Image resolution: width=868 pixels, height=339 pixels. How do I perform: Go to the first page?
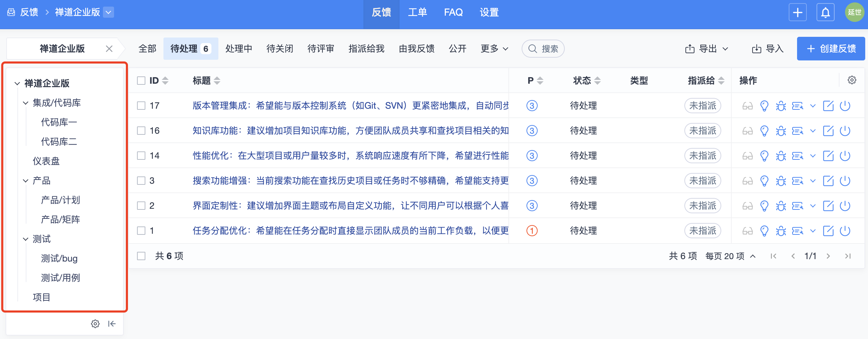coord(773,256)
